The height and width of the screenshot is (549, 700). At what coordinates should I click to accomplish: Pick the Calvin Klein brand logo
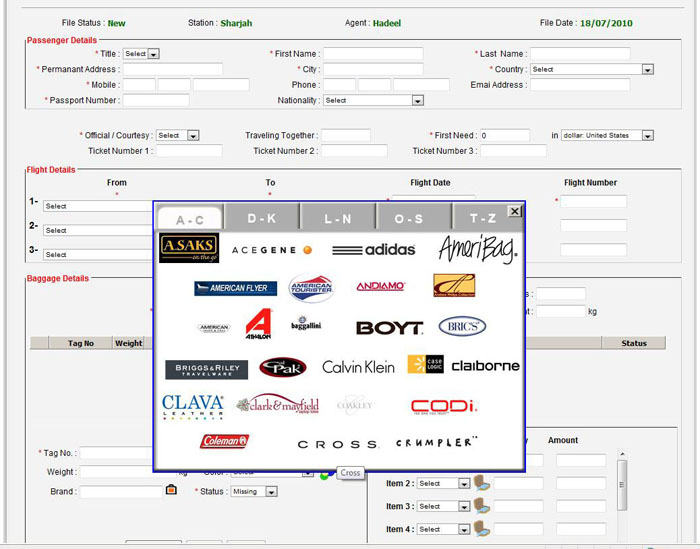point(358,367)
